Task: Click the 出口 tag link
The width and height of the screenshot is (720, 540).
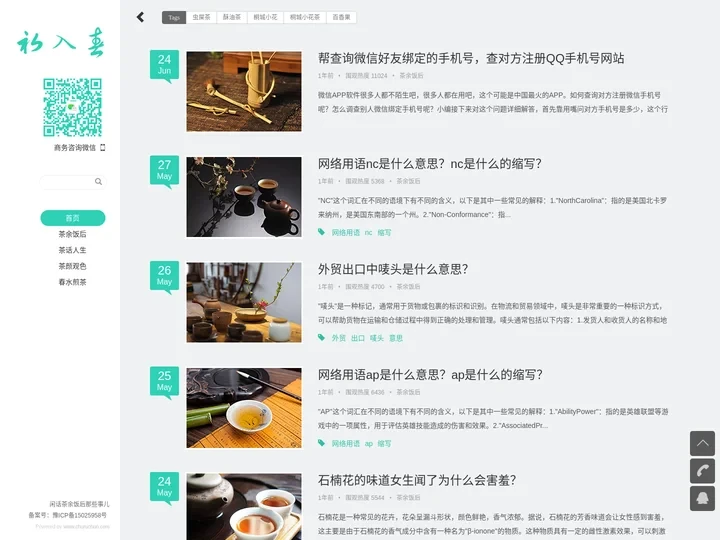Action: tap(358, 338)
